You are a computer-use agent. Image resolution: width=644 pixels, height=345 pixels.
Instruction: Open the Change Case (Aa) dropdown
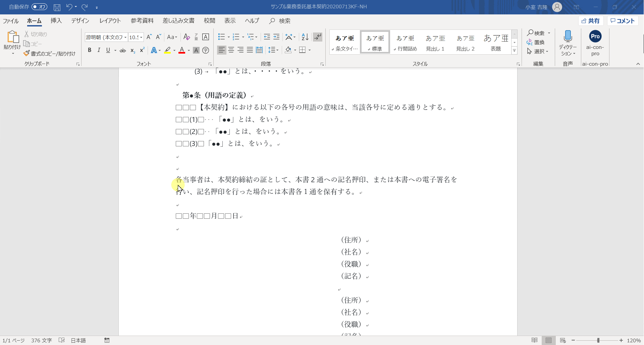pos(172,37)
